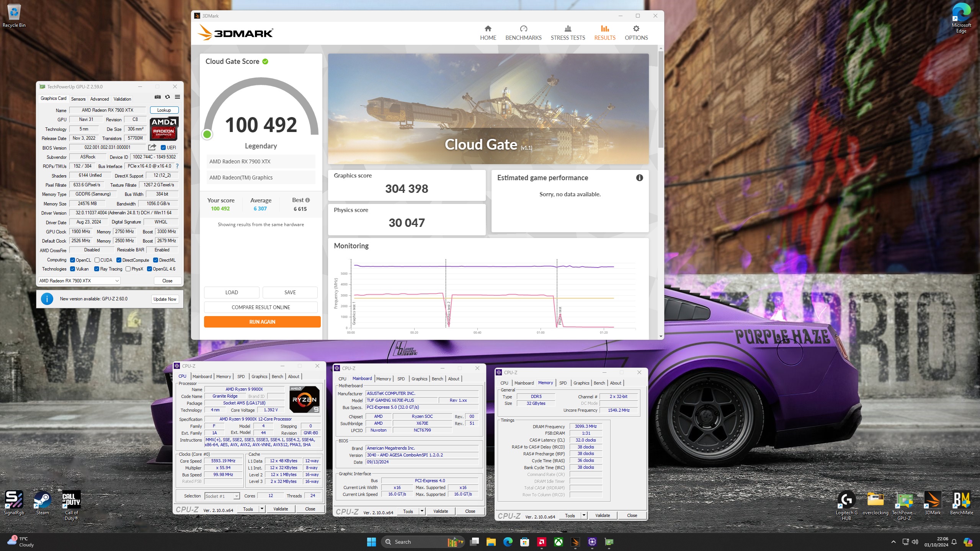
Task: Click the orange RUN AGAIN button
Action: coord(262,322)
